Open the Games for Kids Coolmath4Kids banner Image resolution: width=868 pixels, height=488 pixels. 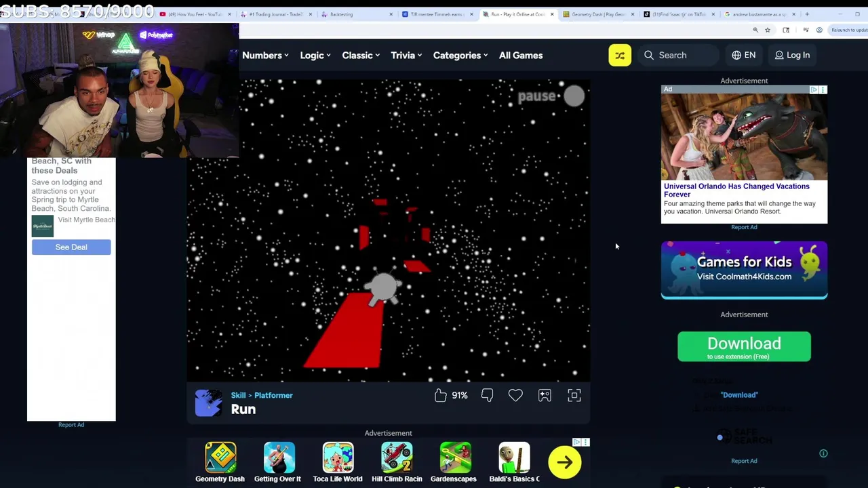tap(744, 270)
